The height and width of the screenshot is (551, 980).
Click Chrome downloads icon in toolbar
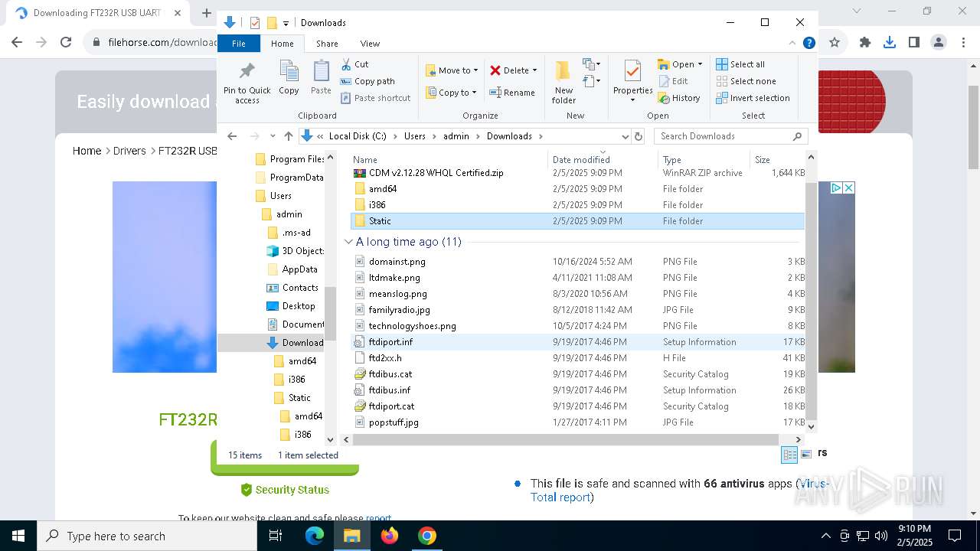(889, 43)
